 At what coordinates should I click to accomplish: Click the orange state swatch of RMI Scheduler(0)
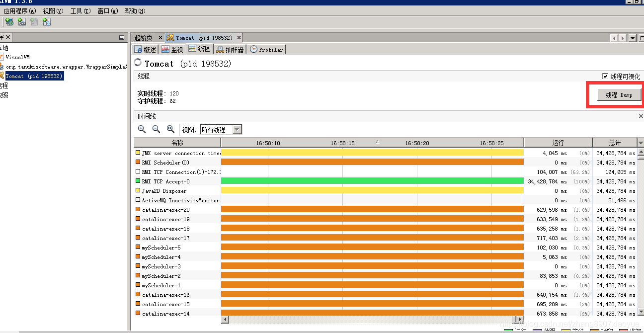click(138, 163)
